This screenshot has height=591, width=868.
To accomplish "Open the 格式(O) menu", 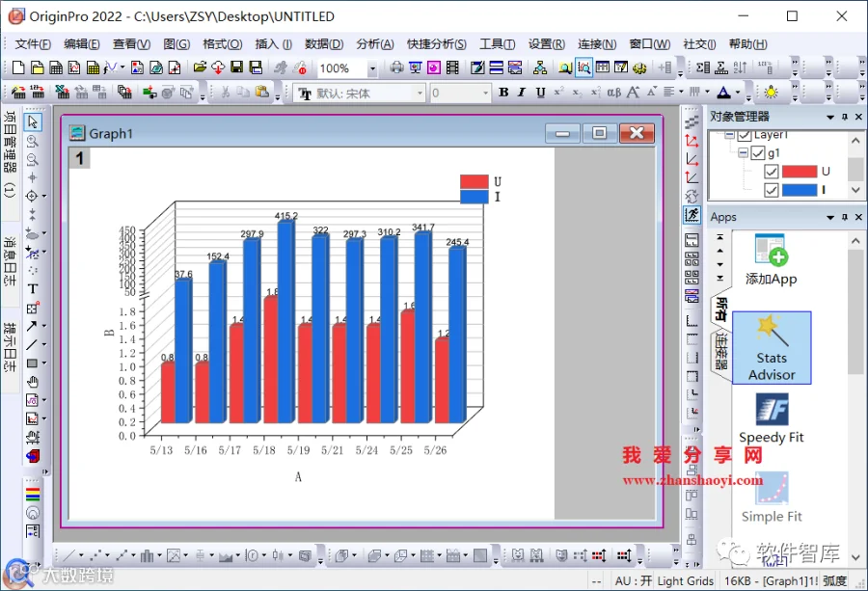I will 223,44.
